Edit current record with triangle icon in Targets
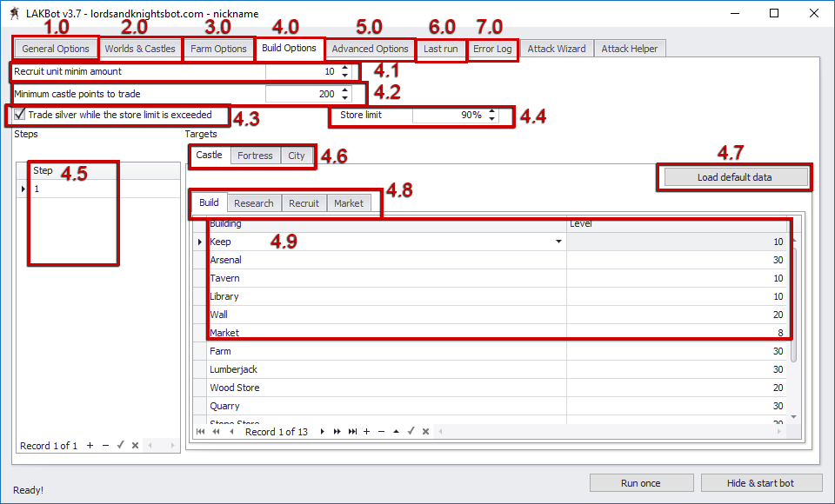 [x=397, y=432]
